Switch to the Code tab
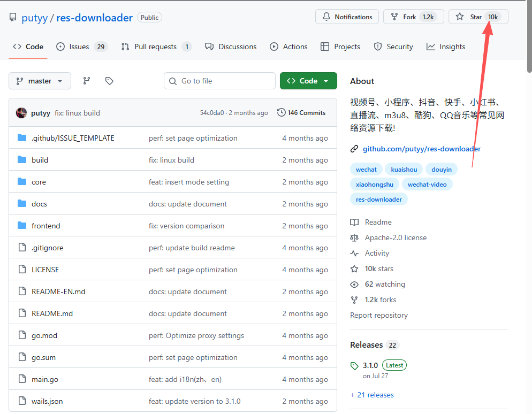This screenshot has width=532, height=414. pyautogui.click(x=28, y=47)
